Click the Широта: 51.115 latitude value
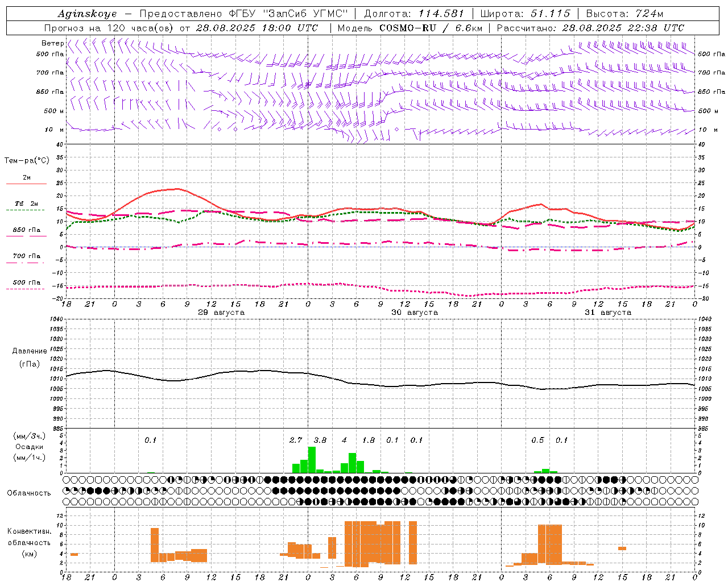The height and width of the screenshot is (582, 728). [525, 14]
